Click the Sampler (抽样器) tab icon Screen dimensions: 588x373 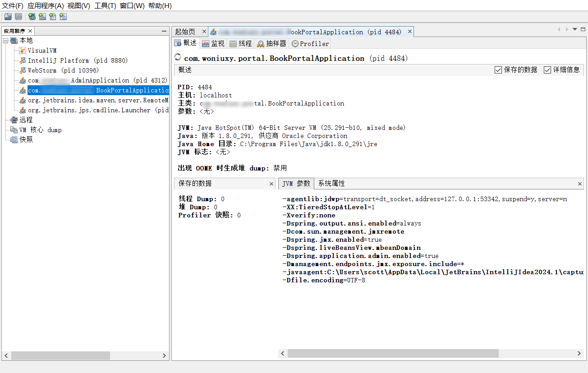tap(261, 44)
